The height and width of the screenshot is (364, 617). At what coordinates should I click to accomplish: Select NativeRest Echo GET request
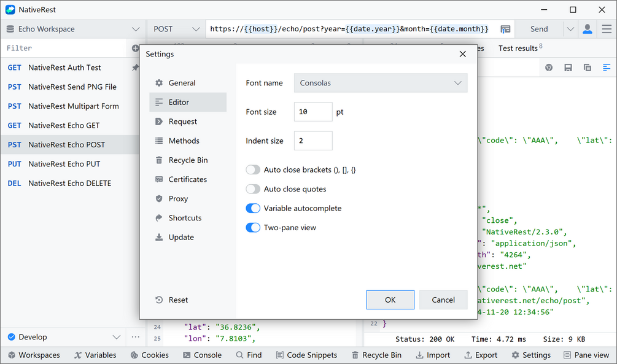[70, 126]
